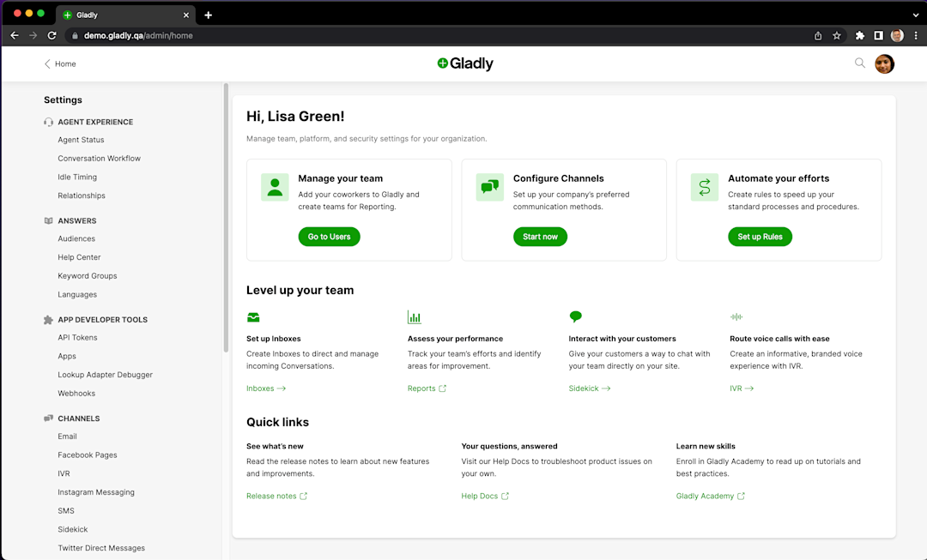
Task: Open Sidekick in sidebar Channels list
Action: (x=73, y=529)
